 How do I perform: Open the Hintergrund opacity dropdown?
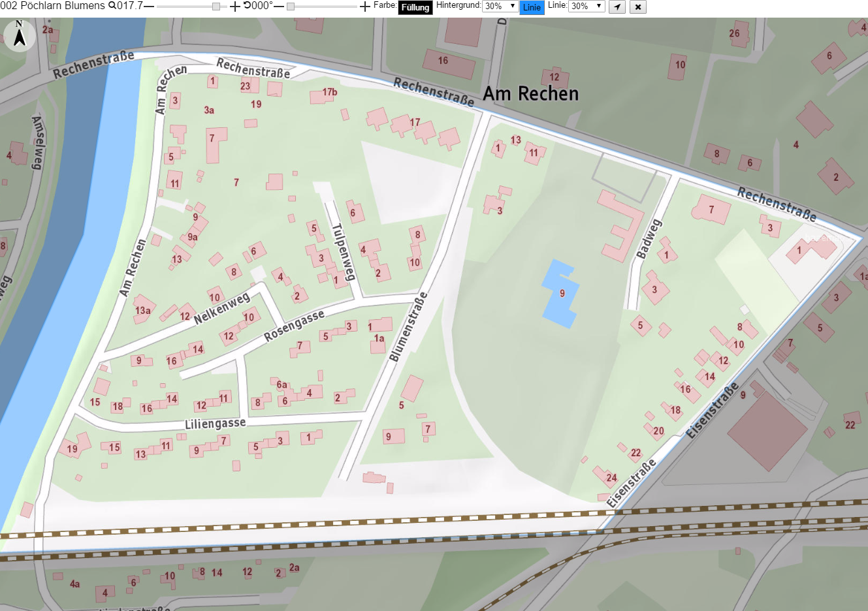tap(500, 6)
